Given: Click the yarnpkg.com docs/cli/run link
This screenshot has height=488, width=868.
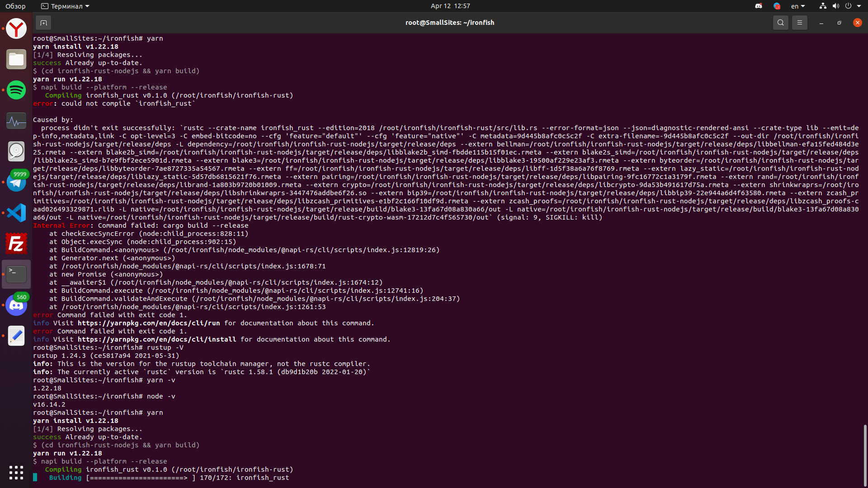Looking at the screenshot, I should click(x=148, y=323).
